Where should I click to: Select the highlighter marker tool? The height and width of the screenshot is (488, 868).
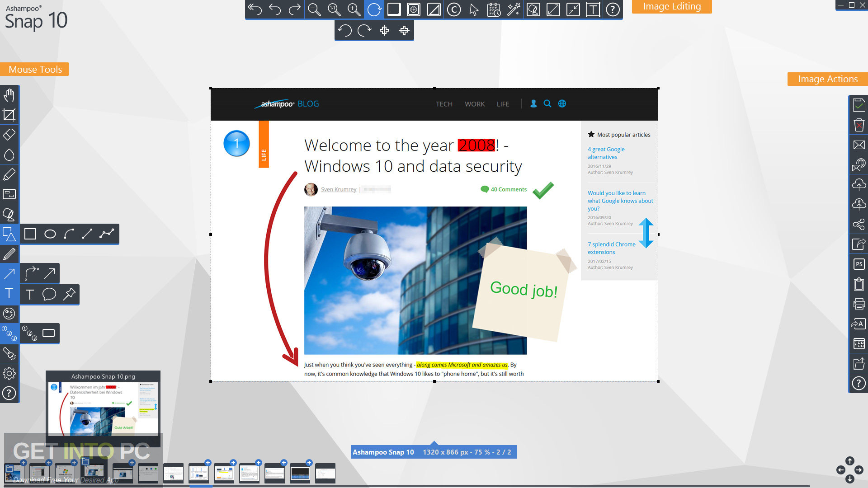(x=9, y=174)
